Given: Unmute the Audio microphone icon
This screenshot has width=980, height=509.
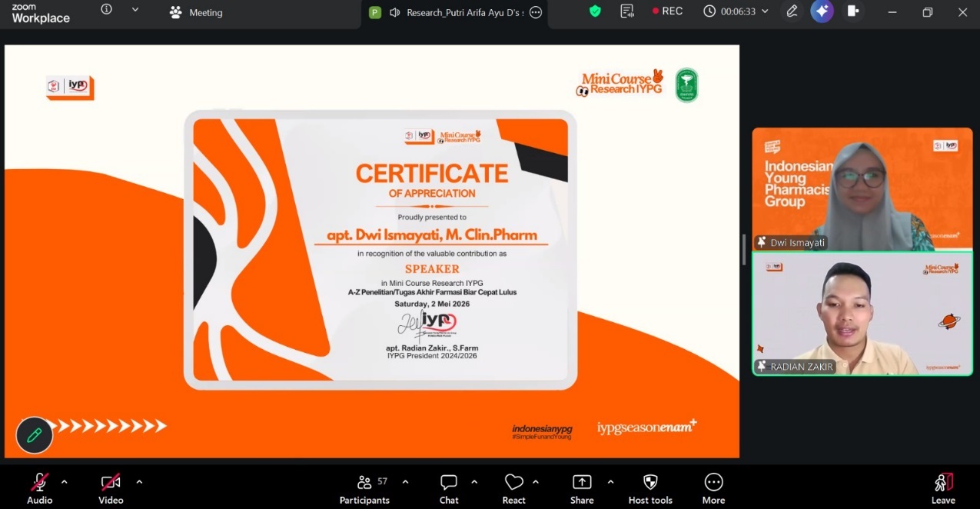Looking at the screenshot, I should click(x=39, y=482).
